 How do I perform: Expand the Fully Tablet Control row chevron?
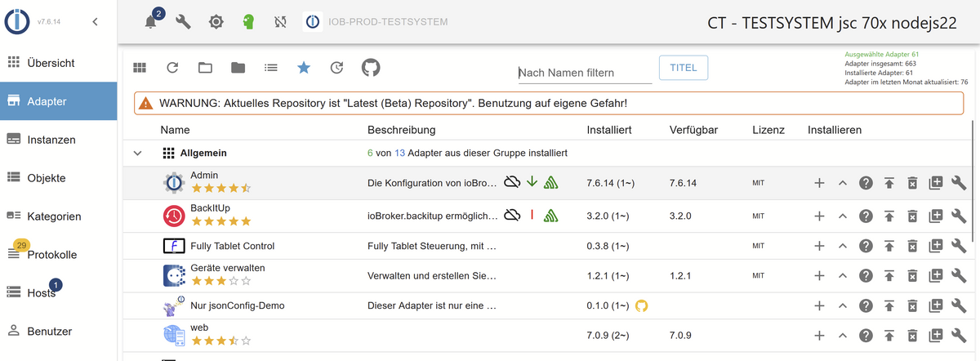click(x=843, y=245)
